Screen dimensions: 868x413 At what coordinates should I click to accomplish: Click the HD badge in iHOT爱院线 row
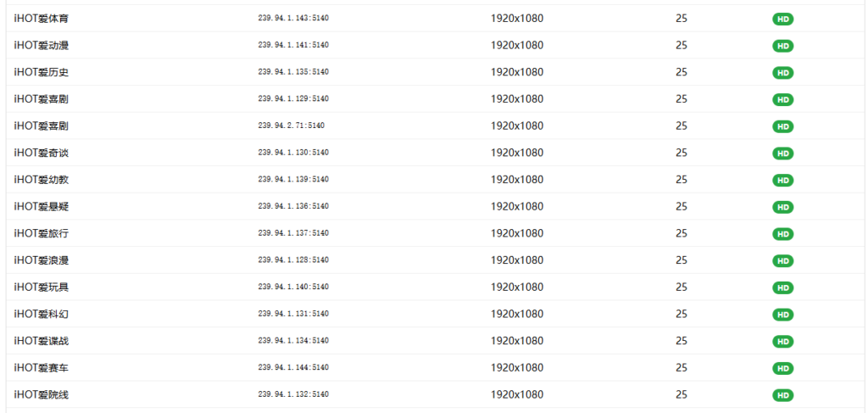point(782,395)
